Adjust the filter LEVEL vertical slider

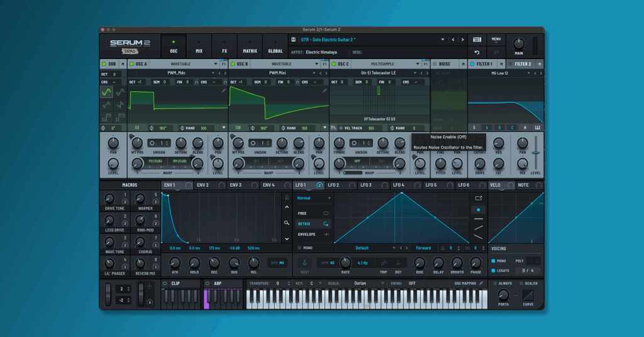coord(536,153)
